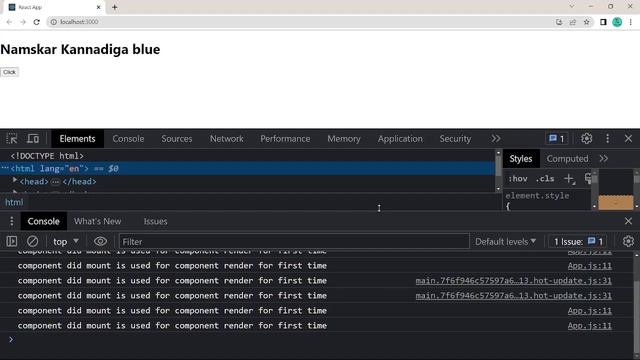The image size is (640, 360).
Task: Go back in browser history
Action: click(9, 22)
